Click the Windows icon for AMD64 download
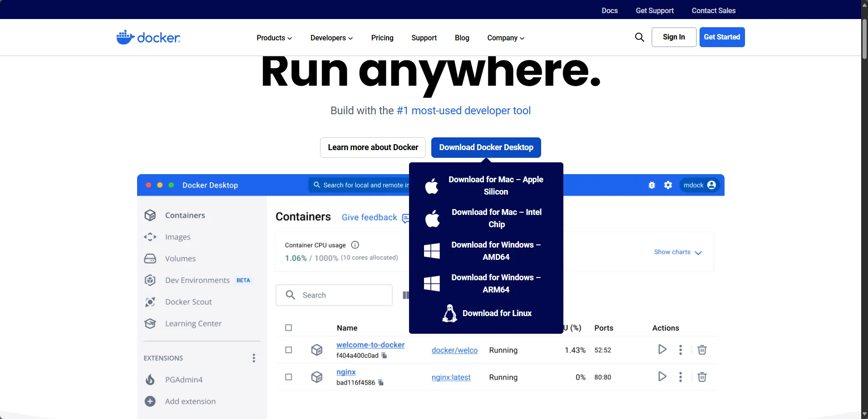868x419 pixels. tap(432, 251)
